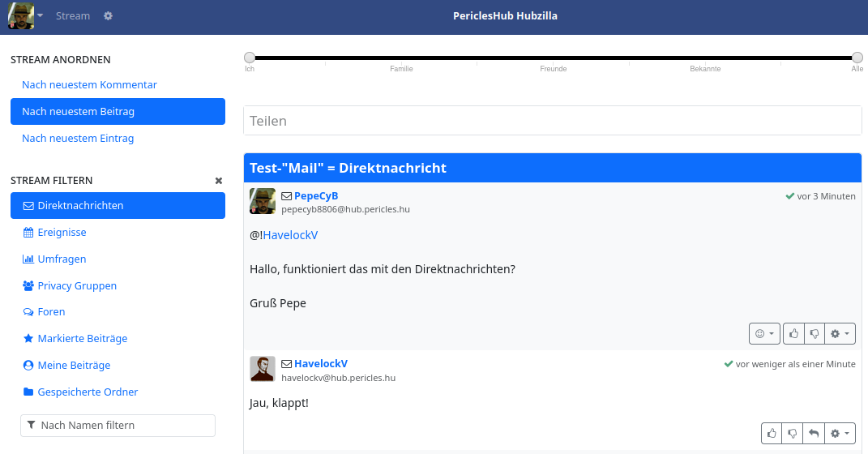Click the funnel icon in name filter
This screenshot has width=868, height=454.
click(x=32, y=425)
